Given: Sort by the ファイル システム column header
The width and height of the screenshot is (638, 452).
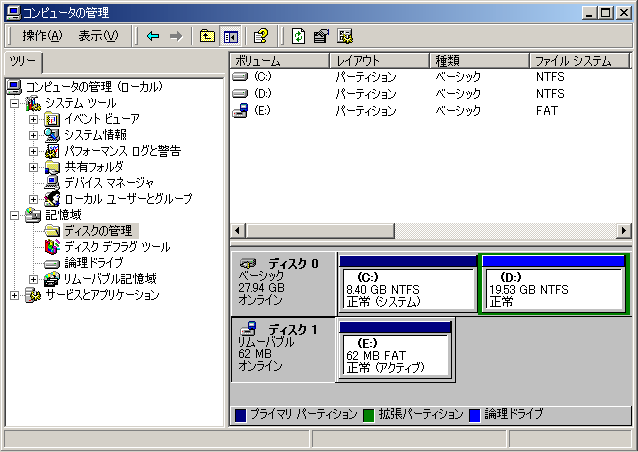Looking at the screenshot, I should click(579, 61).
